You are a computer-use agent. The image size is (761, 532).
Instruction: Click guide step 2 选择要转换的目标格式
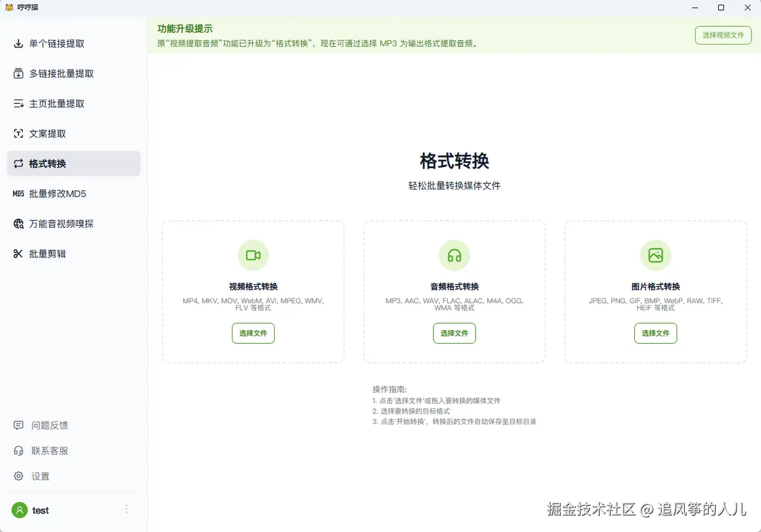click(411, 411)
